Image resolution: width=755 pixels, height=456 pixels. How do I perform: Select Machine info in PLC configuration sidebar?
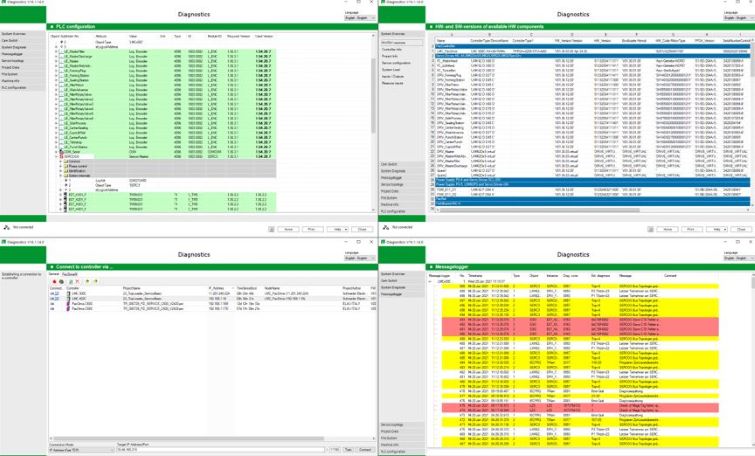(x=13, y=81)
